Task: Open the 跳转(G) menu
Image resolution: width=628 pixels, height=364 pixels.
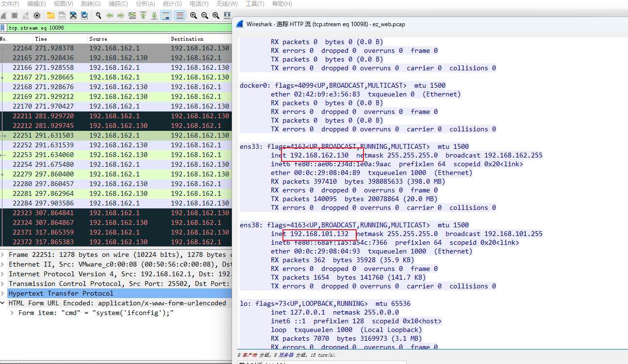Action: (91, 4)
